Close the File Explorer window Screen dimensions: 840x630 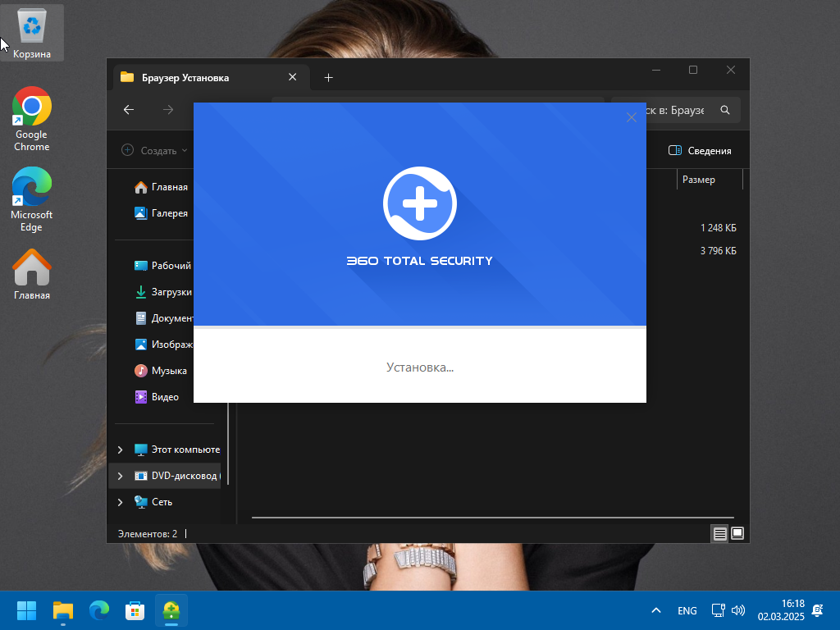[731, 71]
